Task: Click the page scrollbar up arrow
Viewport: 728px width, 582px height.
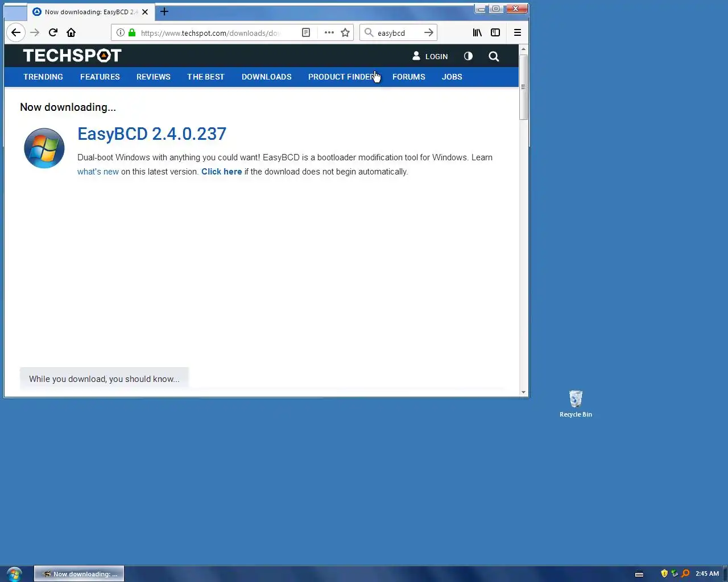Action: pos(523,49)
